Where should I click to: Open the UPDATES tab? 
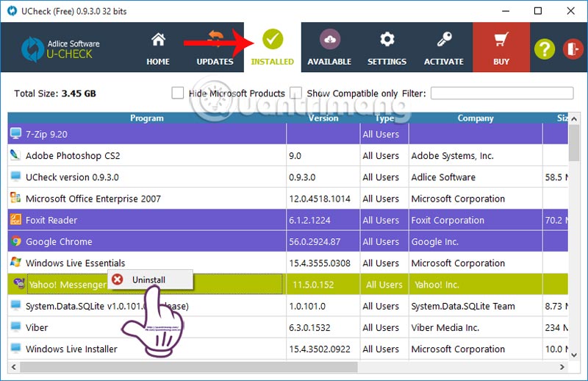coord(215,48)
